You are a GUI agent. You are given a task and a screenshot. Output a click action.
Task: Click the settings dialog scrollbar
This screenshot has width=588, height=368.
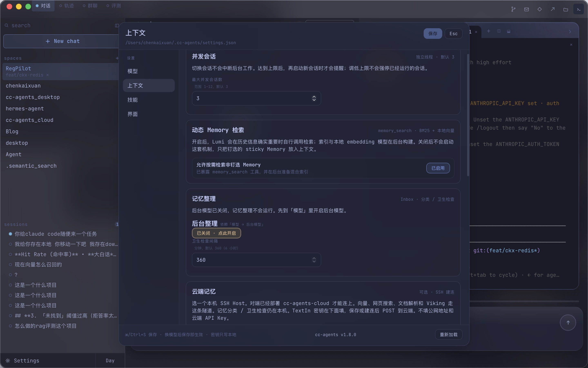[x=468, y=115]
